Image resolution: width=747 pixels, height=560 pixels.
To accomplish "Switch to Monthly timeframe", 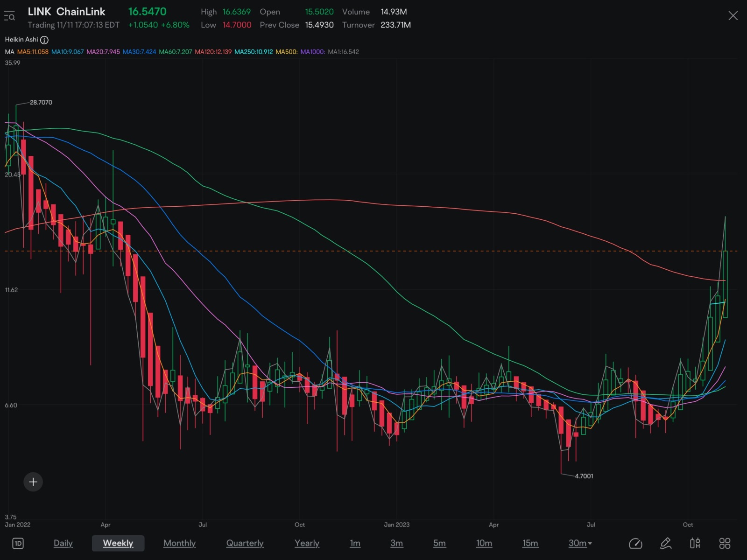I will (x=179, y=543).
